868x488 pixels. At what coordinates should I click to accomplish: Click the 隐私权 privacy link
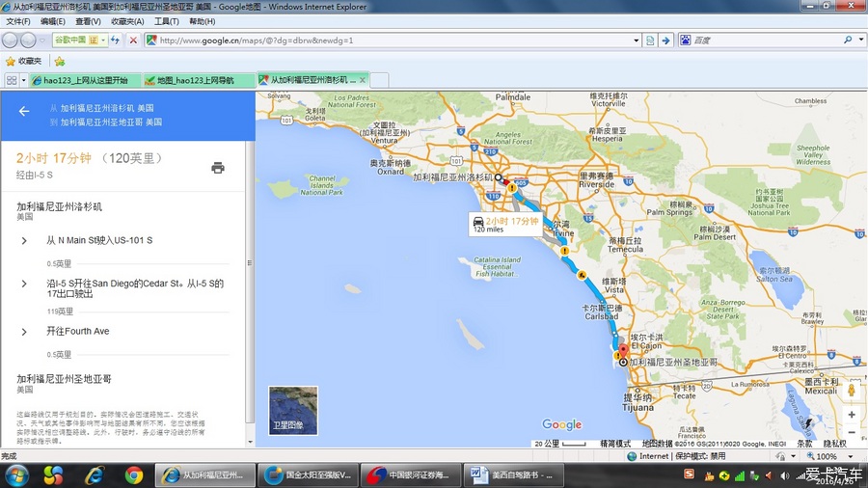pos(835,444)
